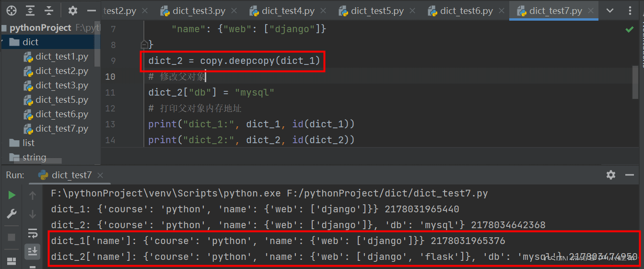This screenshot has height=269, width=644.
Task: Close the dict_test6.py editor tab
Action: 501,11
